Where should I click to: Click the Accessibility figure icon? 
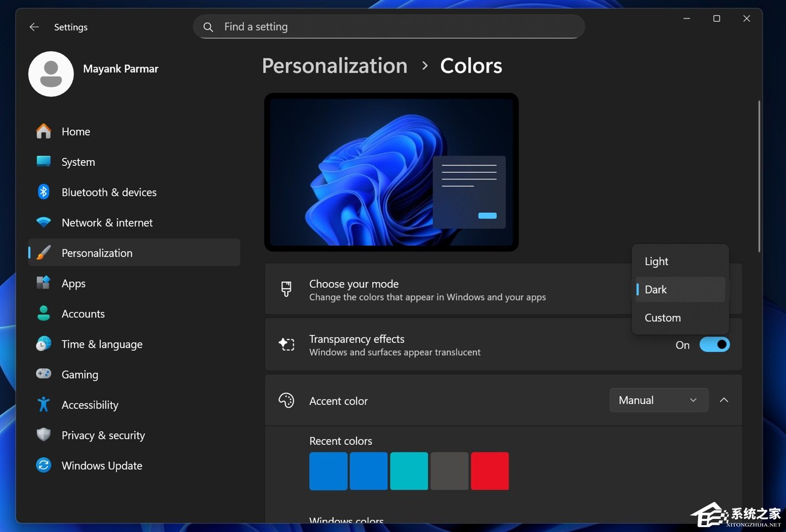[44, 405]
